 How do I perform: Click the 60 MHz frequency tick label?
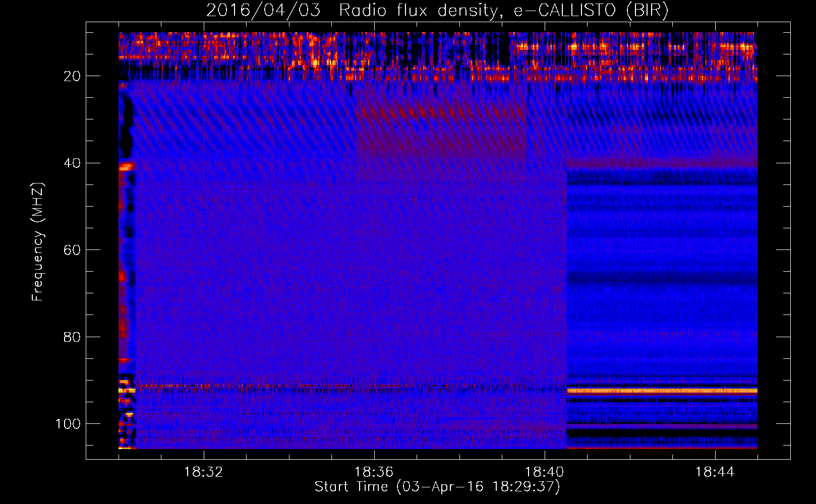point(73,250)
